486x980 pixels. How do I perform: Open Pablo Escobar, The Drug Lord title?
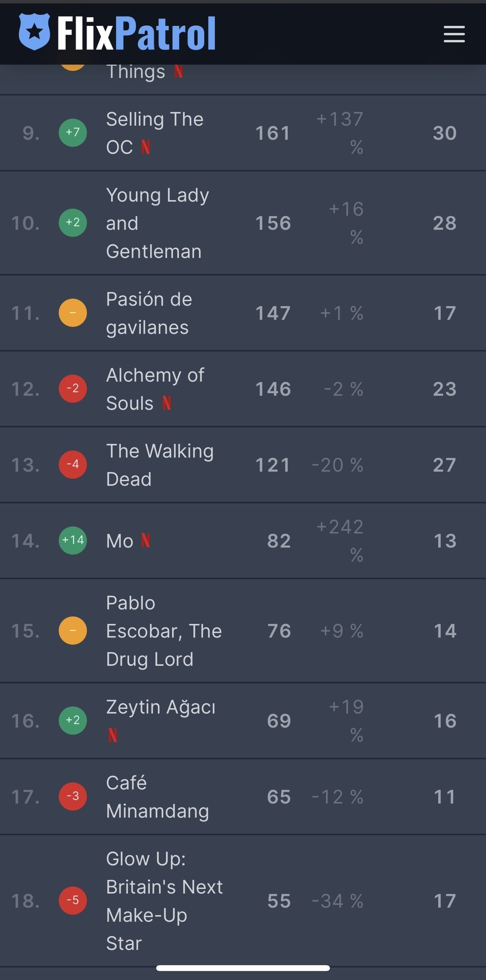click(x=163, y=631)
